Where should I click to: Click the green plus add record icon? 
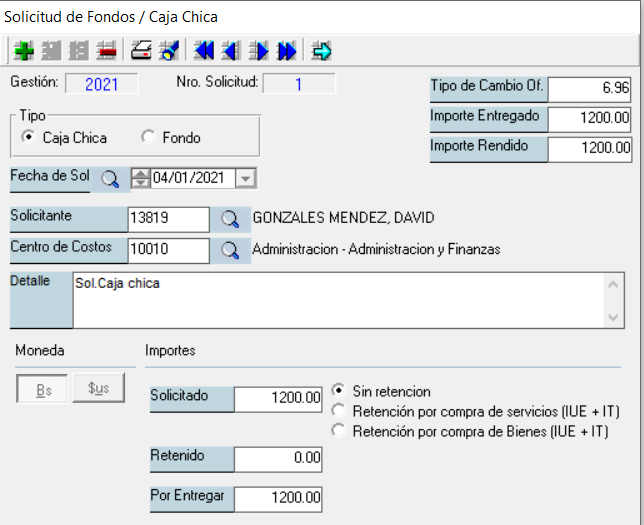point(24,51)
